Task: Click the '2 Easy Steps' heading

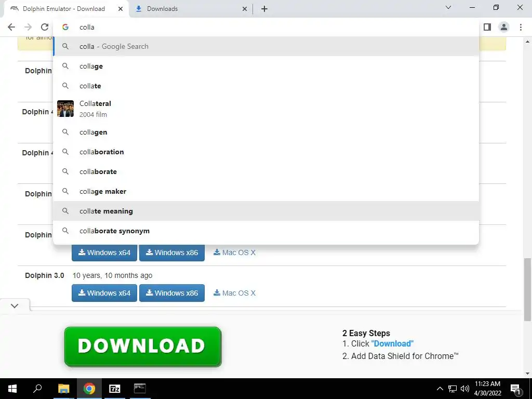Action: coord(366,333)
